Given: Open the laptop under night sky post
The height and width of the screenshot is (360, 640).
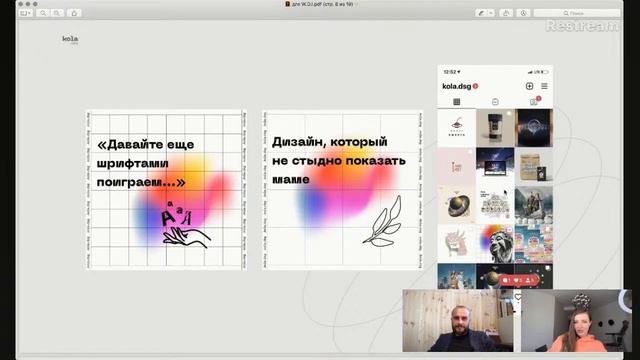Looking at the screenshot, I should (x=495, y=167).
